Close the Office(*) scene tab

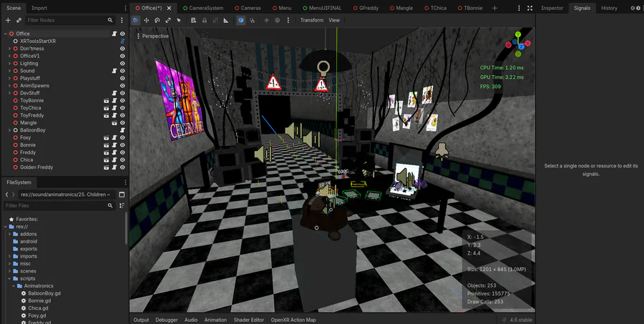point(169,8)
